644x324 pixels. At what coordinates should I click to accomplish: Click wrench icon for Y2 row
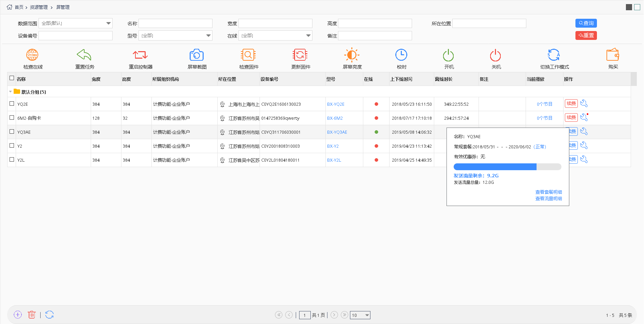click(x=584, y=145)
